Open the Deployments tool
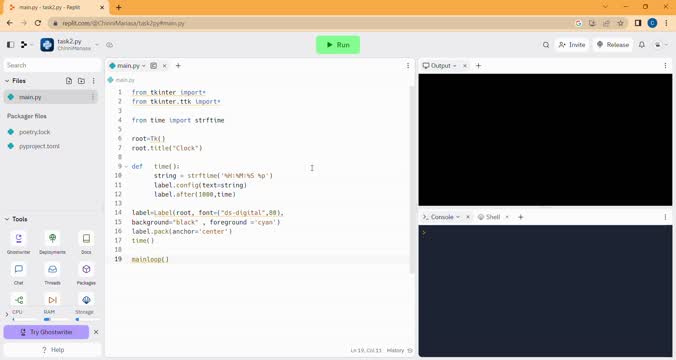This screenshot has height=360, width=676. pyautogui.click(x=52, y=242)
